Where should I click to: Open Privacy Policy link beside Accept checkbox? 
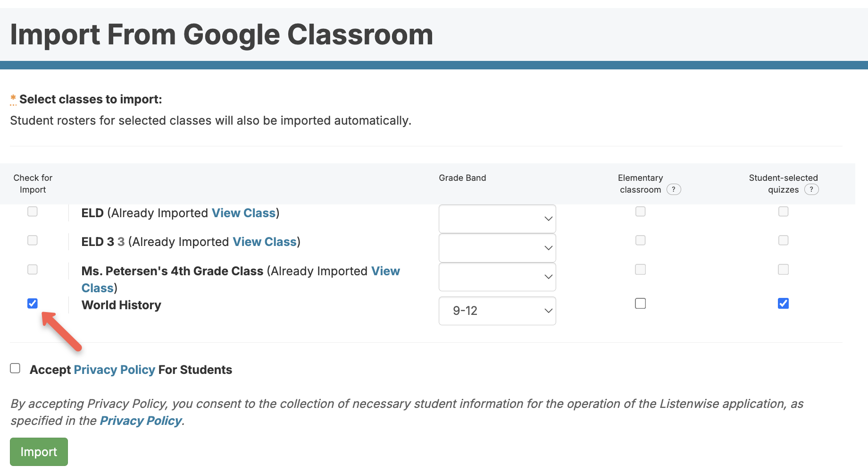click(x=115, y=370)
